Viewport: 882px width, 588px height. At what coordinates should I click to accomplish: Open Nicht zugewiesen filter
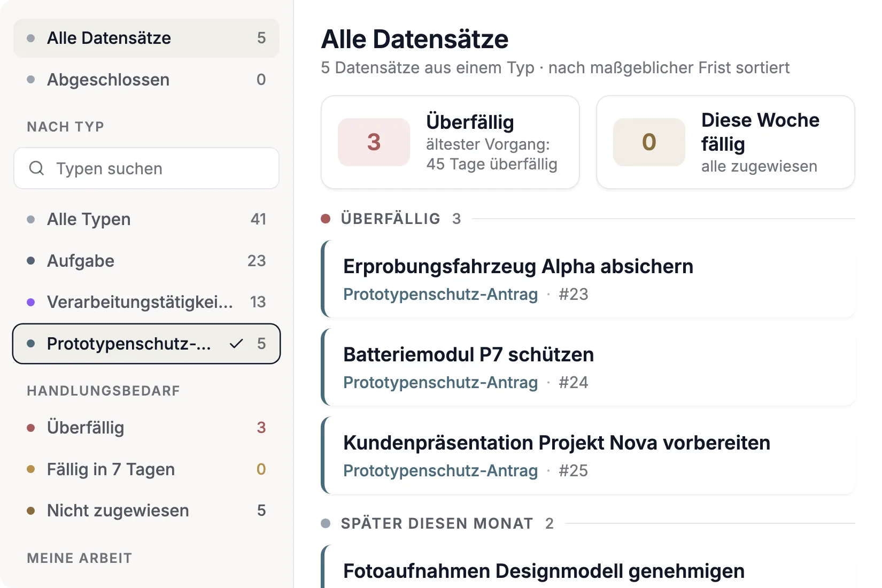coord(146,510)
